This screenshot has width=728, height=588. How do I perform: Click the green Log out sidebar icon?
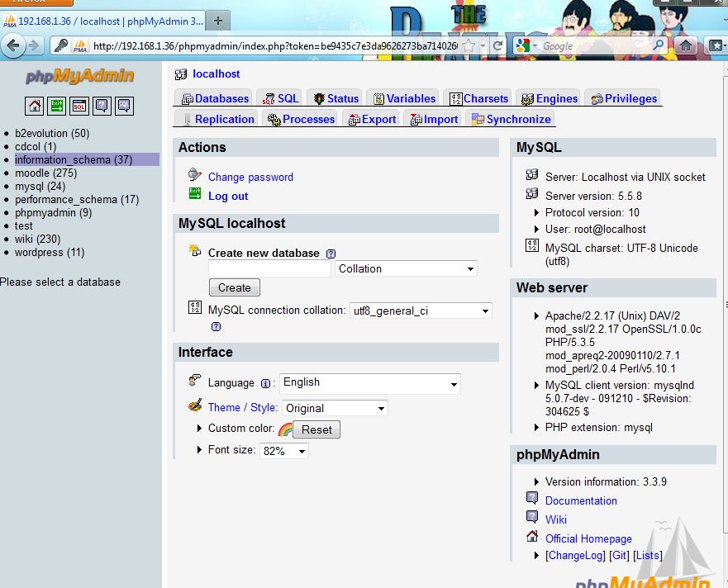click(x=57, y=106)
